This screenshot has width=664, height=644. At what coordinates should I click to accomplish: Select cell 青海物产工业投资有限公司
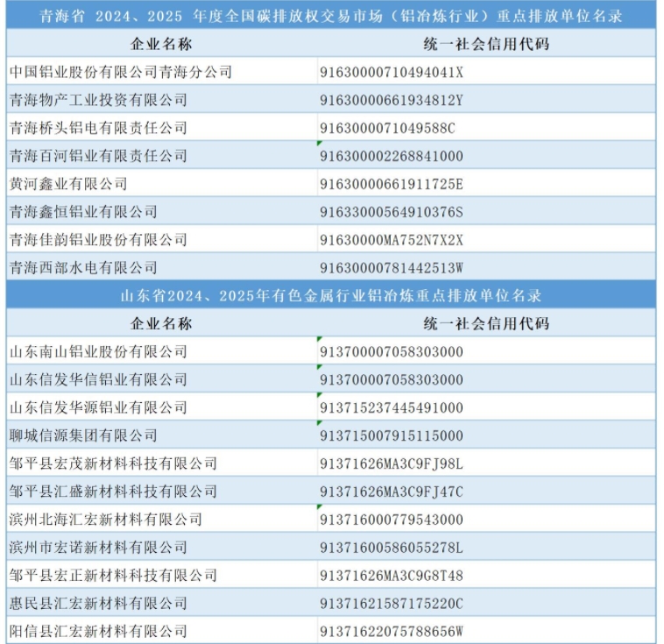click(x=162, y=100)
